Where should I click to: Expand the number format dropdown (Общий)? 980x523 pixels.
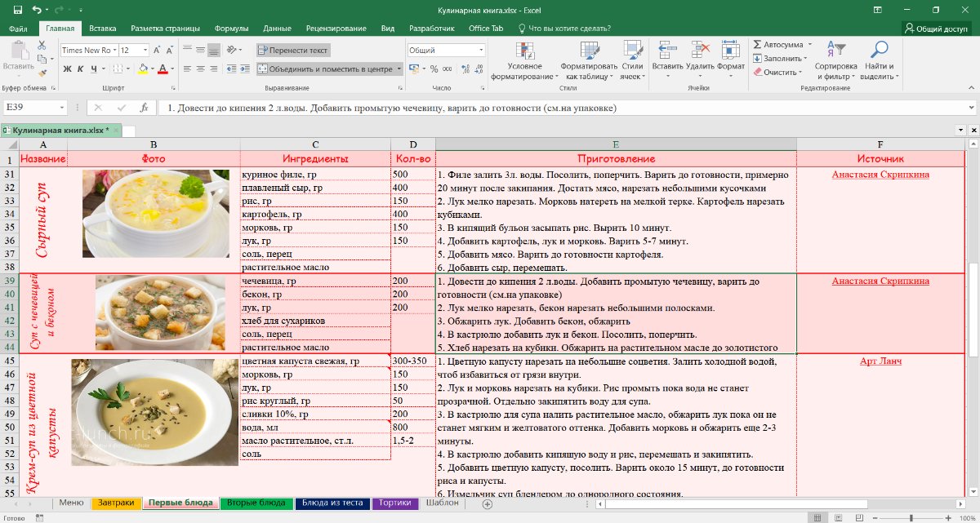(x=480, y=50)
